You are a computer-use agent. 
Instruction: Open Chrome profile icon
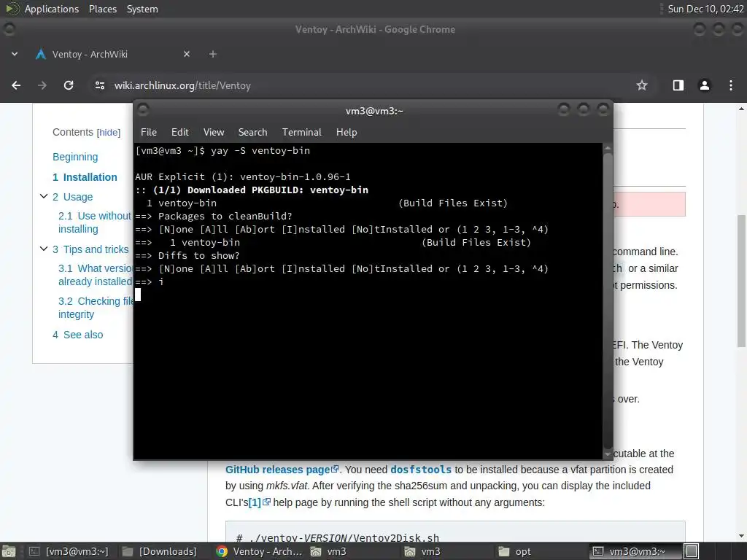click(x=704, y=85)
